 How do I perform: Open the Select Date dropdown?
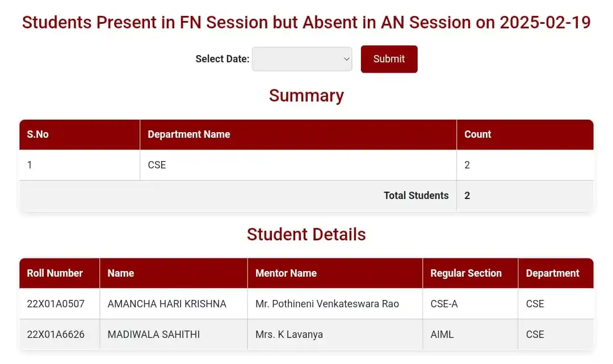tap(302, 59)
